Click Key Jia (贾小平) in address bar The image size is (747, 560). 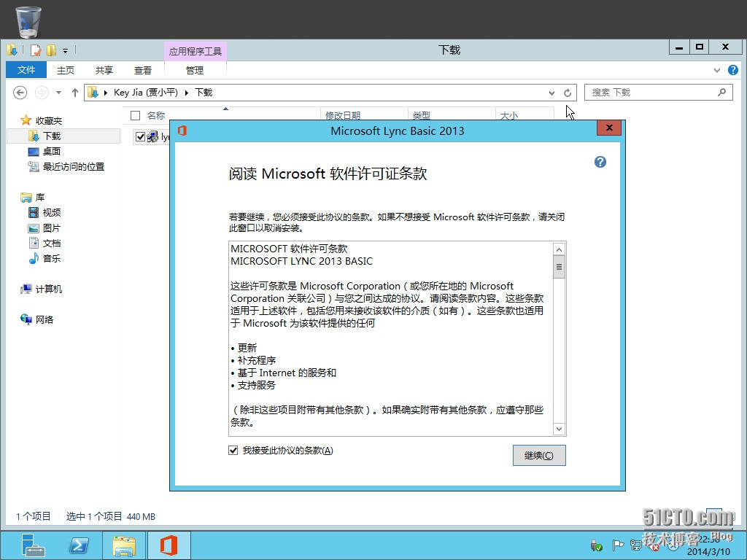(x=146, y=93)
